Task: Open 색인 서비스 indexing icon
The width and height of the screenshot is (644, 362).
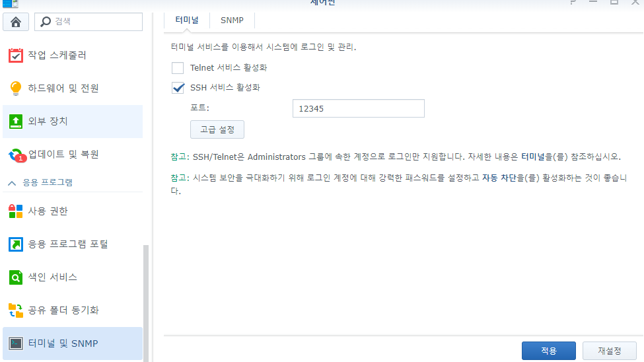Action: click(x=16, y=277)
